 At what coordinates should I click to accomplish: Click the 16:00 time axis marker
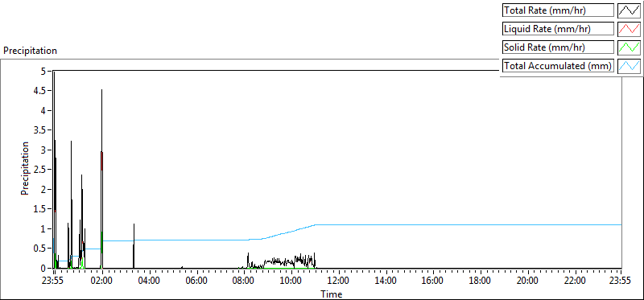coord(433,282)
